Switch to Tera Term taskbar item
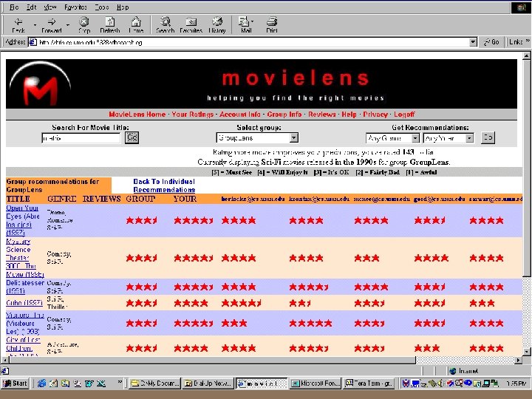Viewport: 532px width, 399px height. click(x=369, y=383)
